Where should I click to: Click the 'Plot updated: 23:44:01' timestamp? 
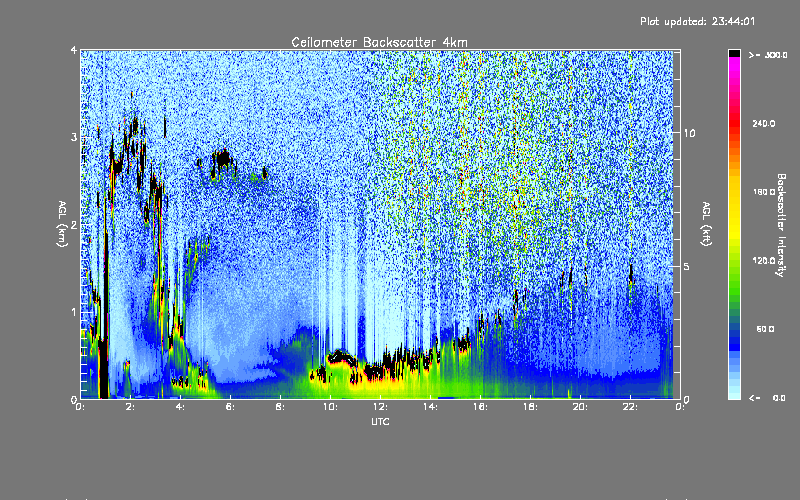(697, 21)
